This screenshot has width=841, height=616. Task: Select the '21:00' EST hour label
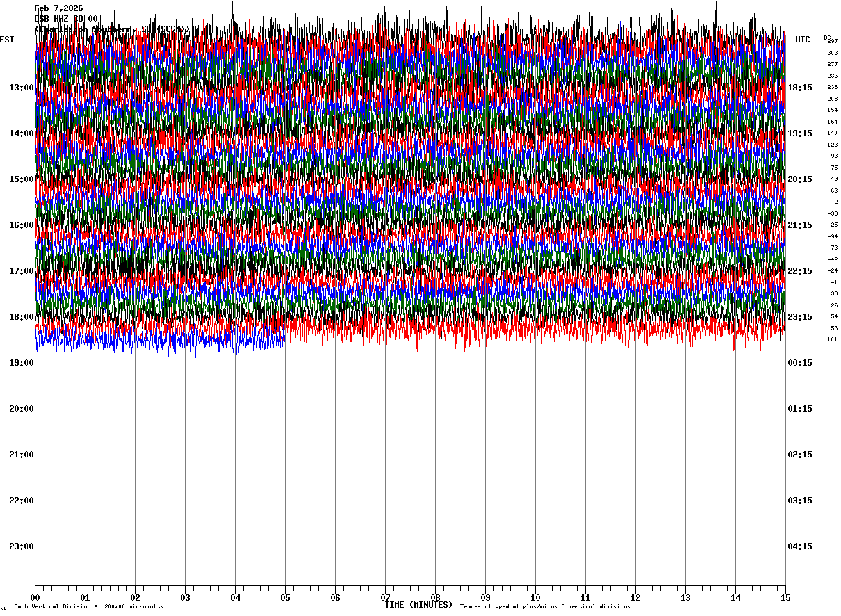[x=22, y=455]
